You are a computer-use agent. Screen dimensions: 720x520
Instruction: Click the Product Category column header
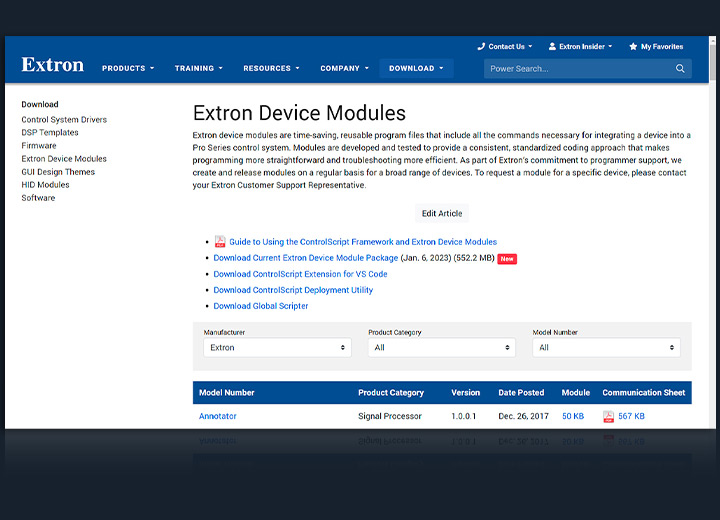pos(391,393)
